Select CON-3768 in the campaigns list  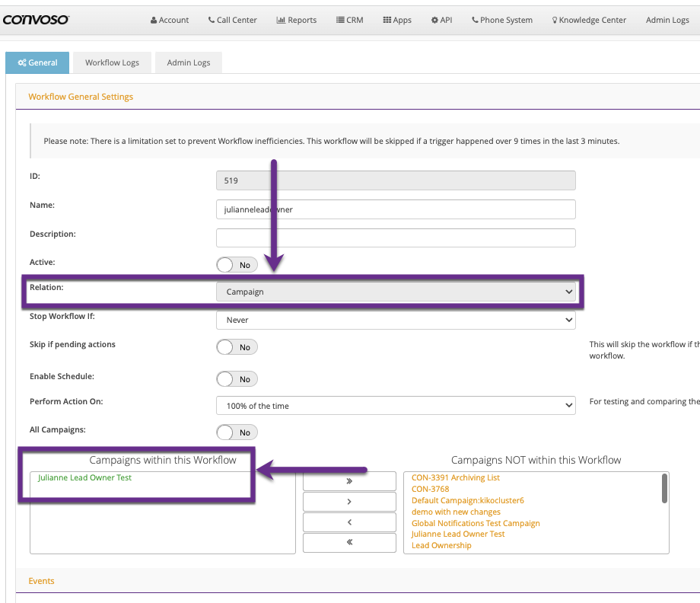tap(430, 490)
